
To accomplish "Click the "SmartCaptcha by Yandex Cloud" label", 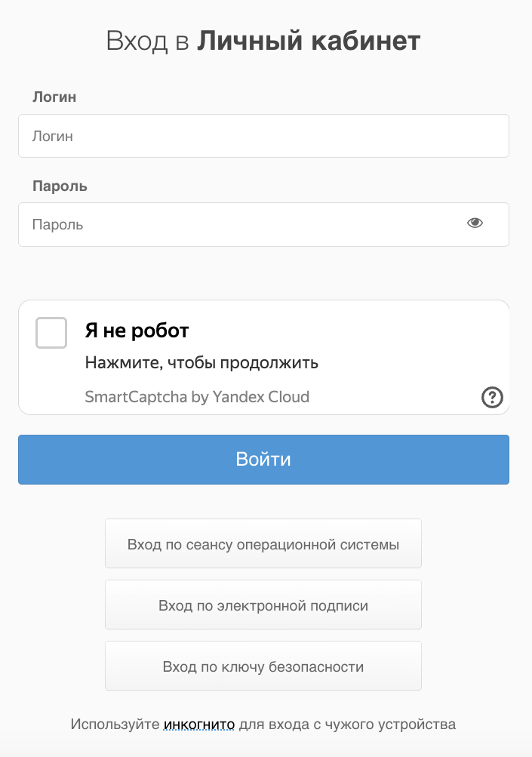I will point(198,396).
